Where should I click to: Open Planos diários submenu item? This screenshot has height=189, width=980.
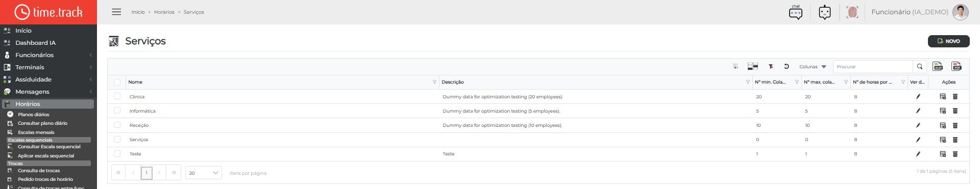(x=34, y=115)
